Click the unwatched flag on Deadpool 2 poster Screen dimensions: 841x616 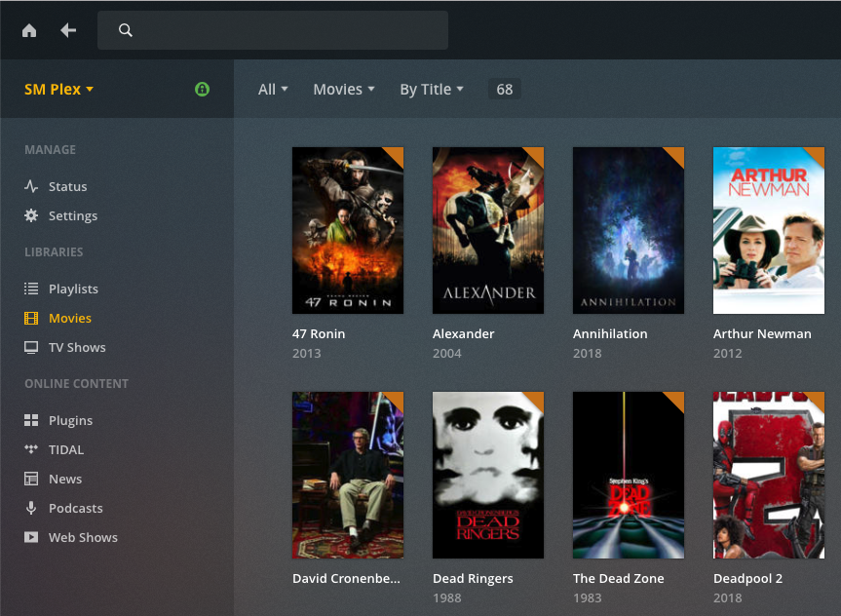(x=817, y=400)
